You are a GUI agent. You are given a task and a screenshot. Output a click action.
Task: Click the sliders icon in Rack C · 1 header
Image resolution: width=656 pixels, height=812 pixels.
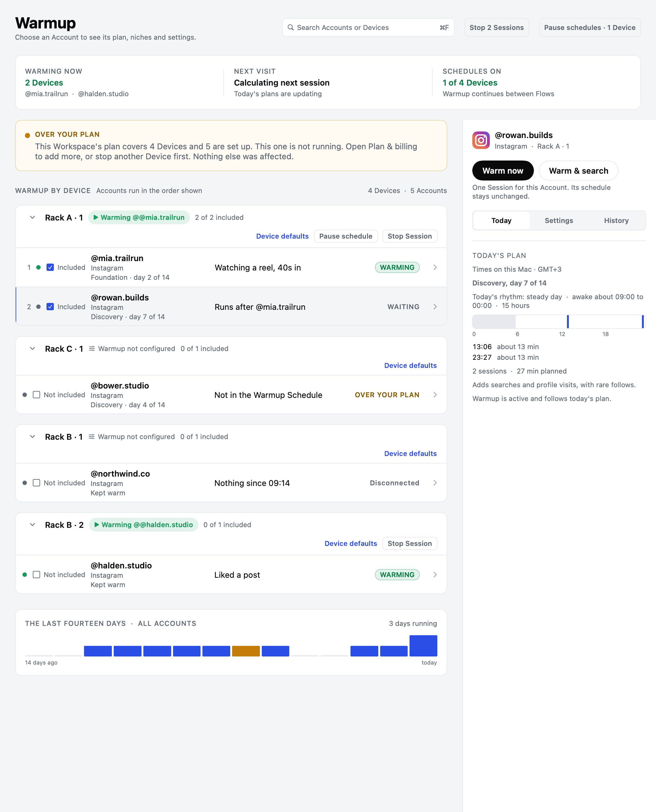point(92,348)
